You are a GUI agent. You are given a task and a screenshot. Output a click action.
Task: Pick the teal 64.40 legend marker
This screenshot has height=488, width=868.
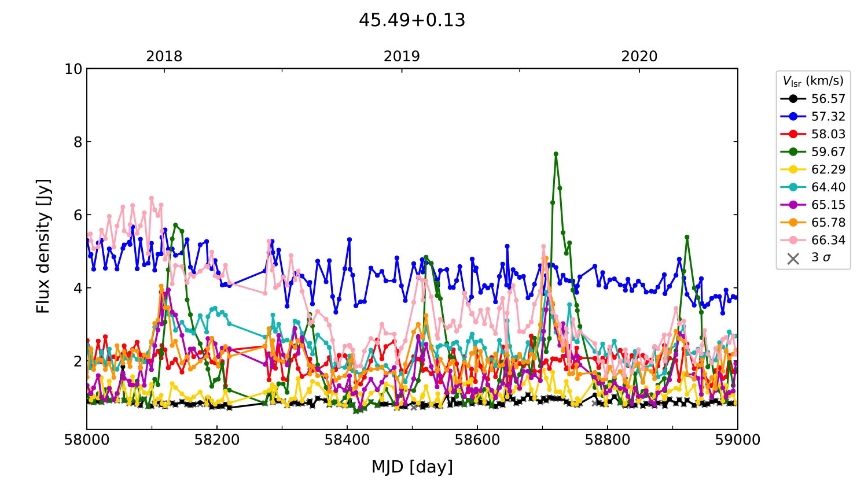[793, 187]
